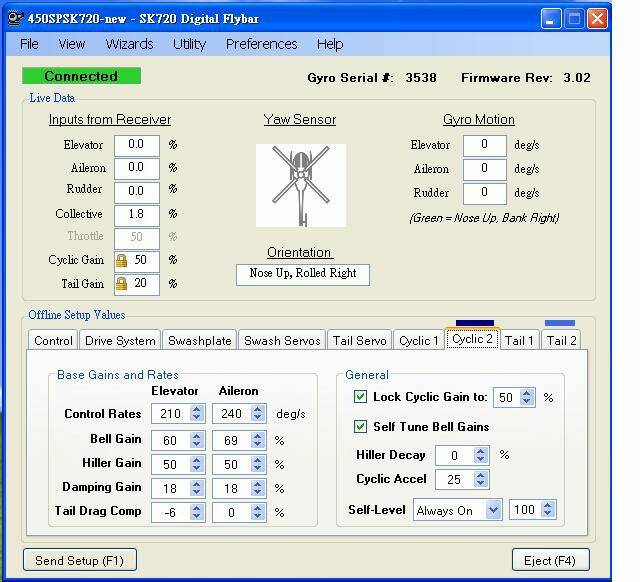Screen dimensions: 640x582
Task: Toggle Lock Cyclic Gain checkbox
Action: click(x=360, y=396)
